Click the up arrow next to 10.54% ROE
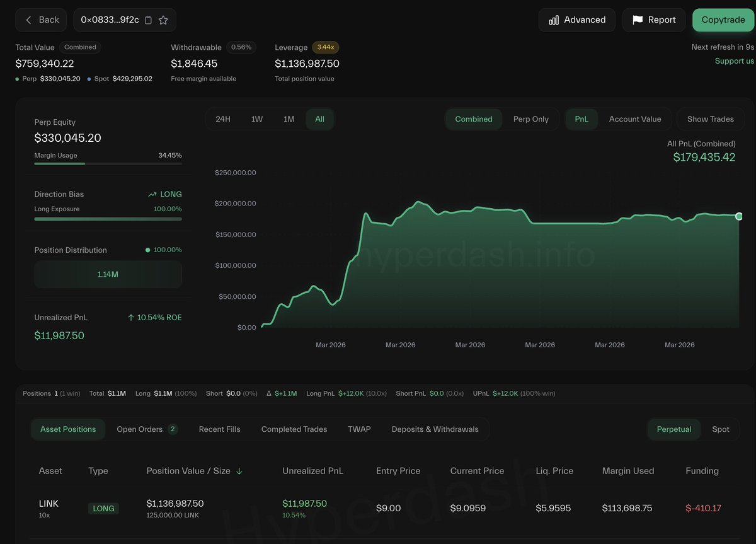The width and height of the screenshot is (756, 544). click(x=130, y=317)
